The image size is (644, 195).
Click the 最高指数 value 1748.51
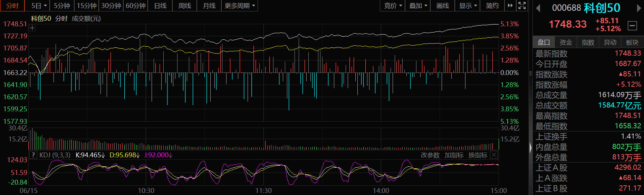tap(627, 115)
